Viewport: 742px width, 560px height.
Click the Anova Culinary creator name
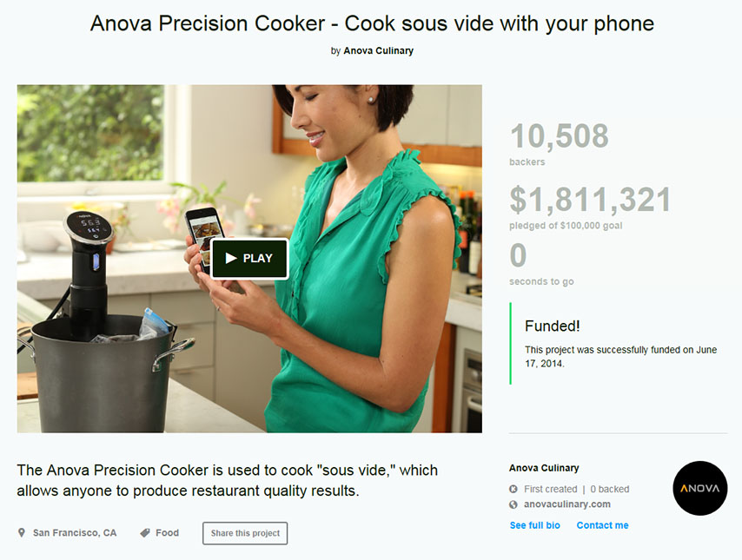(544, 468)
